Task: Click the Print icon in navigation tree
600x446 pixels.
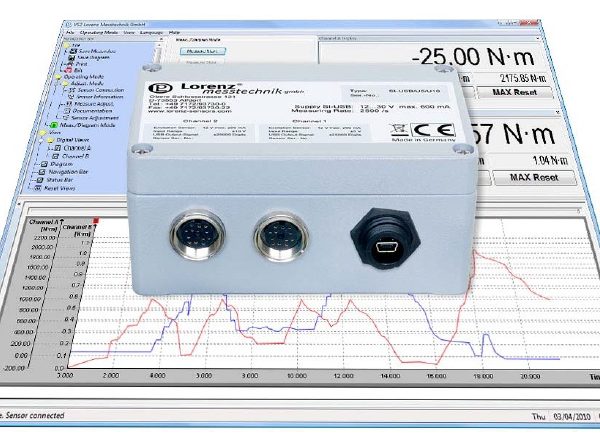Action: click(71, 64)
